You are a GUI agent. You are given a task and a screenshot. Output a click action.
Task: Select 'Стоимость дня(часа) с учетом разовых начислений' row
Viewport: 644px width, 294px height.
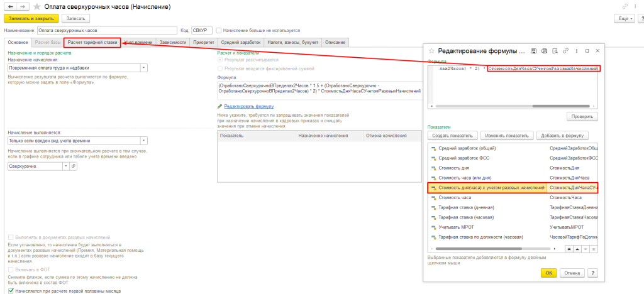pyautogui.click(x=487, y=187)
